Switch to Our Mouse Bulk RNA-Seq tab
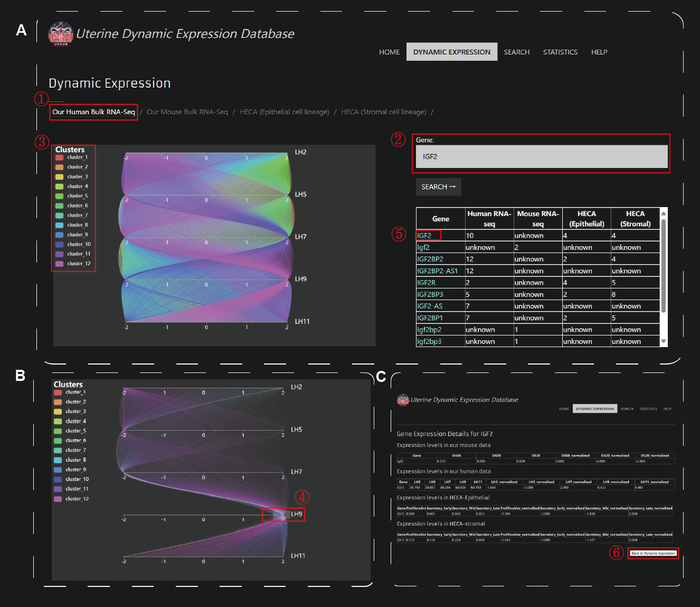 point(187,112)
